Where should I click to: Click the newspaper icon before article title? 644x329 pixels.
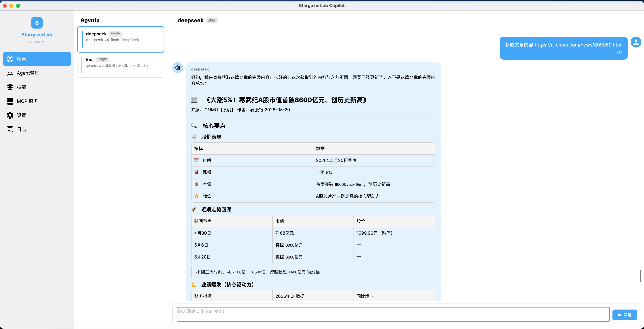click(x=194, y=100)
